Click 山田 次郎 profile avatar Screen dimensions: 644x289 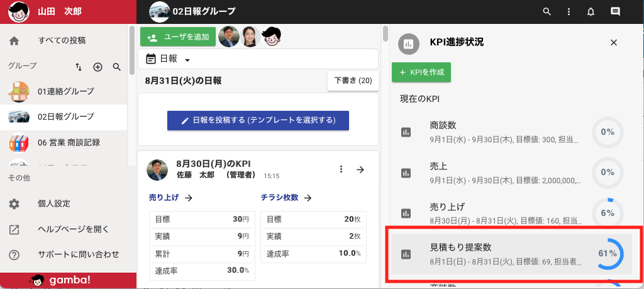click(18, 11)
